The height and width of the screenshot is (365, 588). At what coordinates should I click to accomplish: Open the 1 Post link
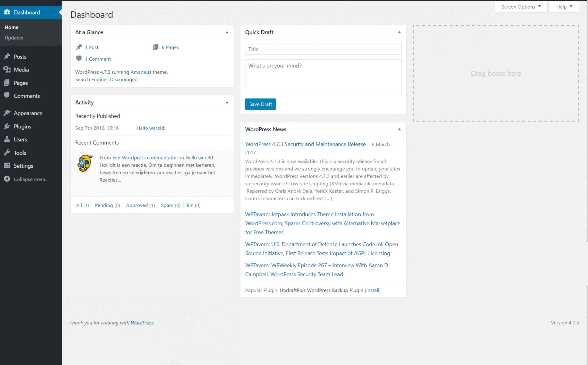92,47
